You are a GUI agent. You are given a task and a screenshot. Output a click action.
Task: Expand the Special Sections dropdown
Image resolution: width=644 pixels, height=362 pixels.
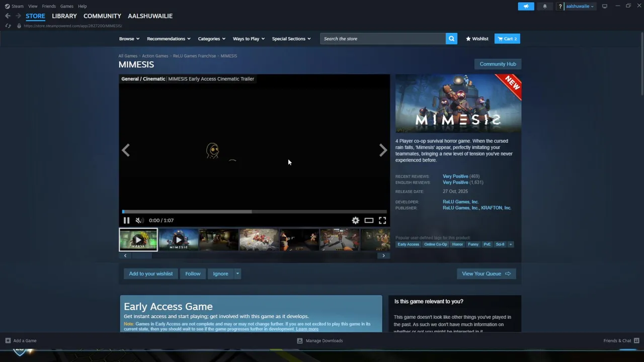tap(291, 39)
